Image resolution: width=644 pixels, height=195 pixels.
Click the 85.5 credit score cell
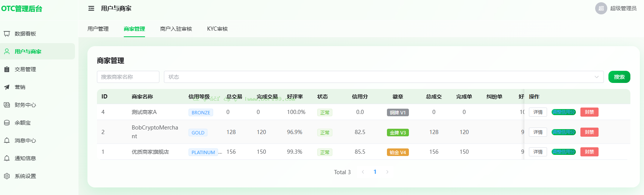pos(360,152)
